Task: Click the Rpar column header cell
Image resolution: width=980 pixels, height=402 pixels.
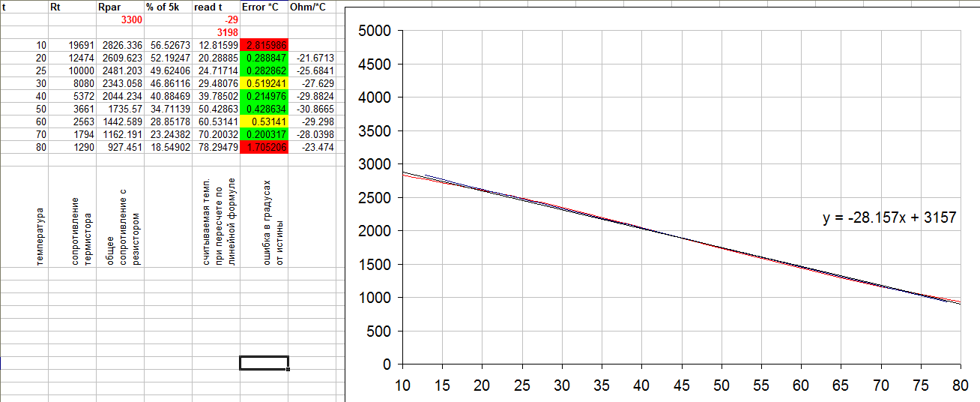Action: tap(120, 6)
